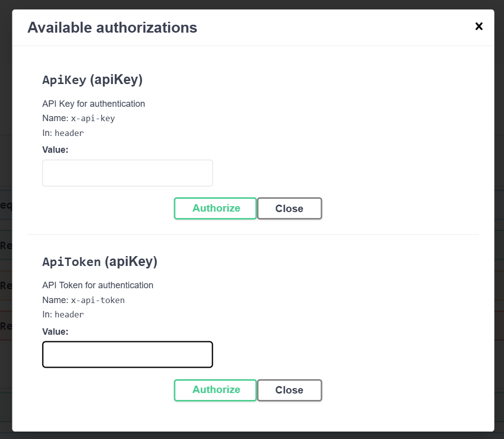Image resolution: width=504 pixels, height=439 pixels.
Task: Close the ApiKey authorization section
Action: (x=289, y=208)
